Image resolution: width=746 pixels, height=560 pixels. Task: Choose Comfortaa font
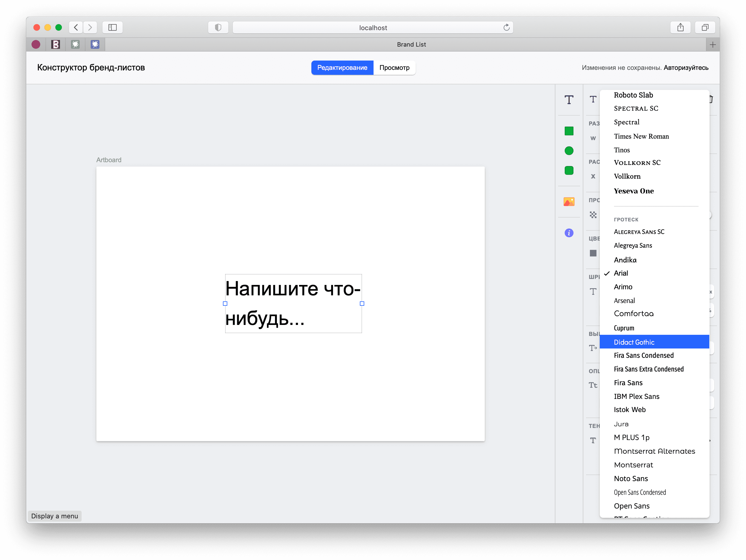click(x=654, y=314)
